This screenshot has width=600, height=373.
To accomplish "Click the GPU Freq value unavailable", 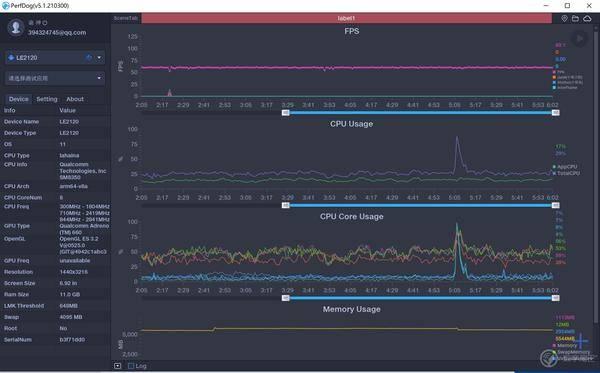I will click(75, 261).
